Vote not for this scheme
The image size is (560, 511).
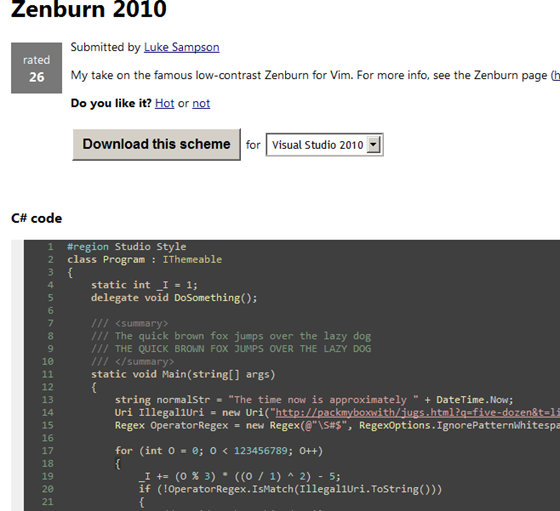click(x=201, y=103)
